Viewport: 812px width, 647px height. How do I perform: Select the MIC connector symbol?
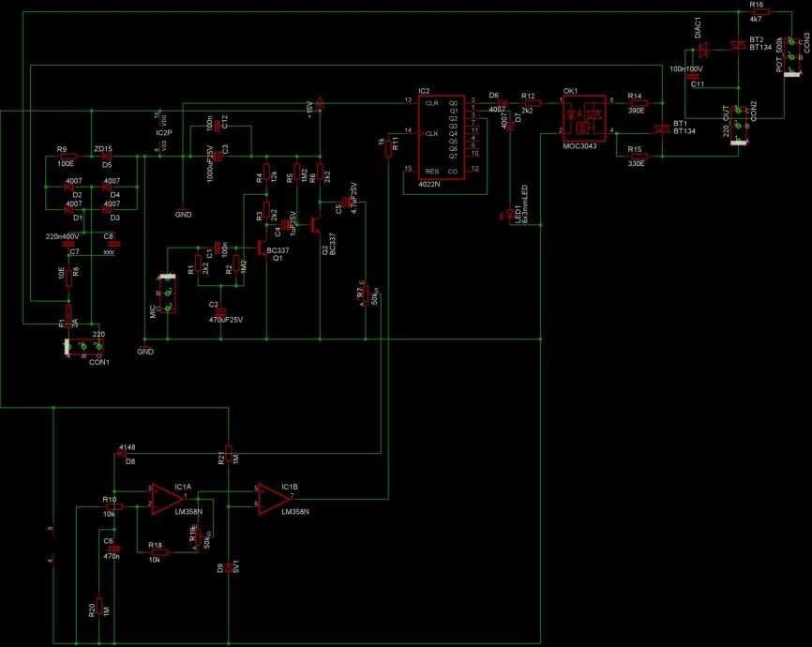click(167, 293)
